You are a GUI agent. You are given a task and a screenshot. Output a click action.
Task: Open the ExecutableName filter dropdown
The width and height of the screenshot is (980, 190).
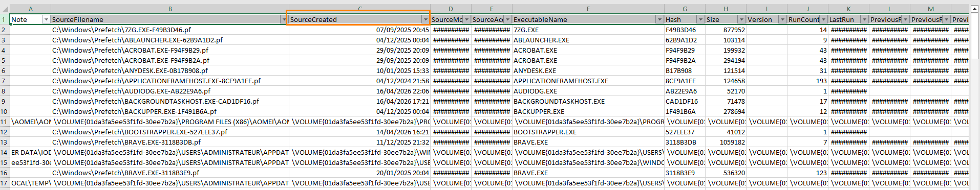point(659,19)
